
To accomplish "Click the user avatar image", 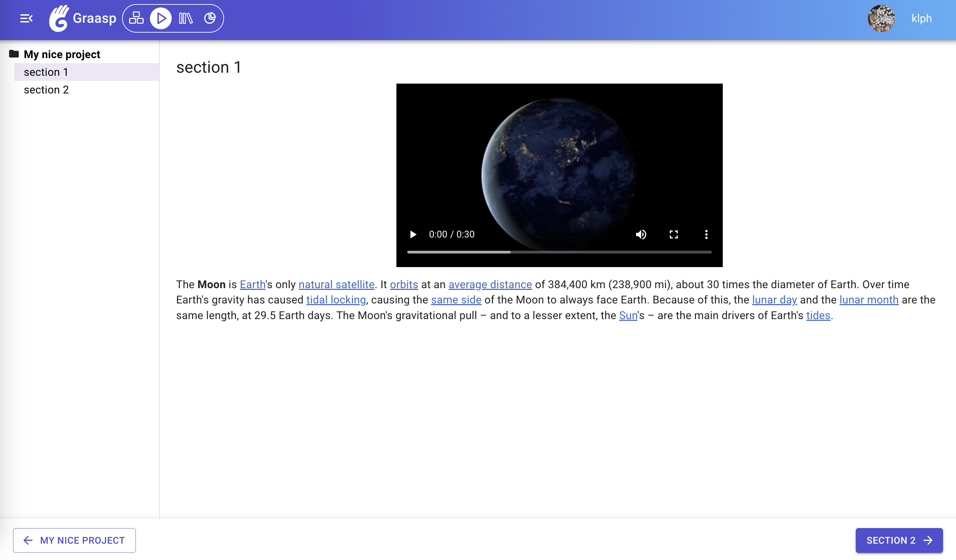I will tap(881, 18).
